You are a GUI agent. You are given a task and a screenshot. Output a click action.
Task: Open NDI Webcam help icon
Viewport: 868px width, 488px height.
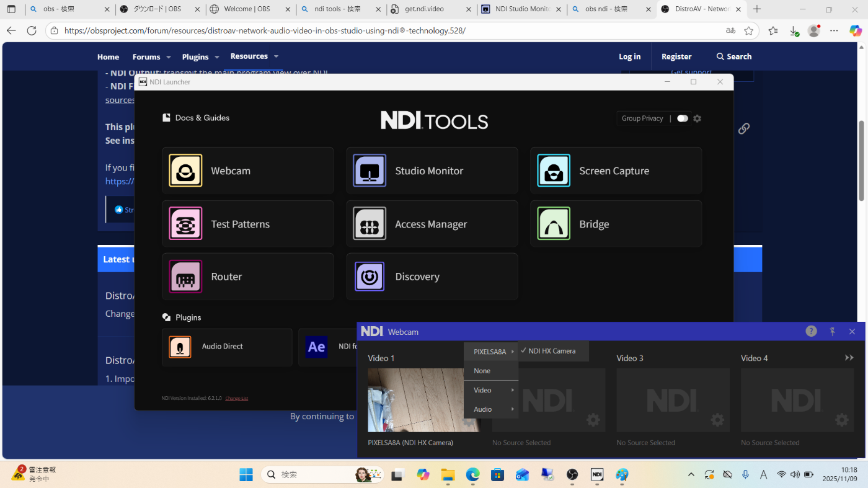point(811,331)
